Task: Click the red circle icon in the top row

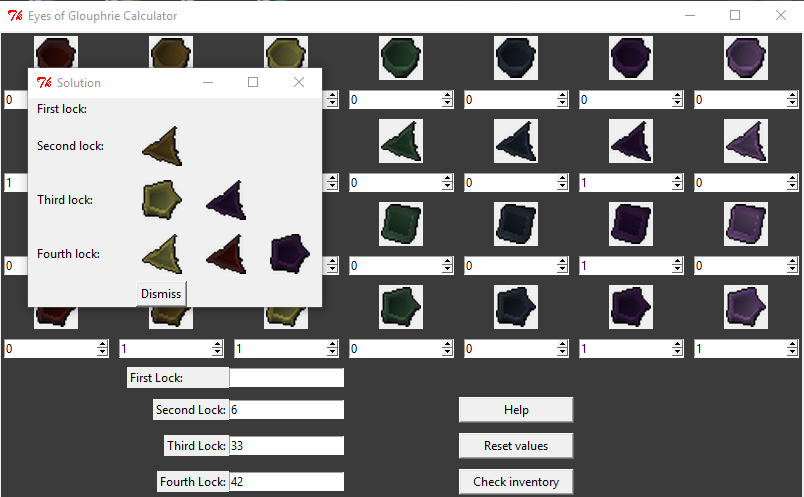Action: (56, 52)
